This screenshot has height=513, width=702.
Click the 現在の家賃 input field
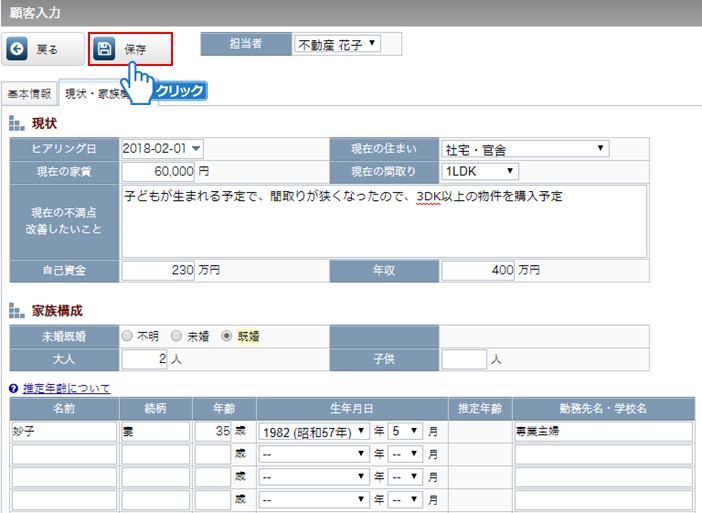[166, 171]
